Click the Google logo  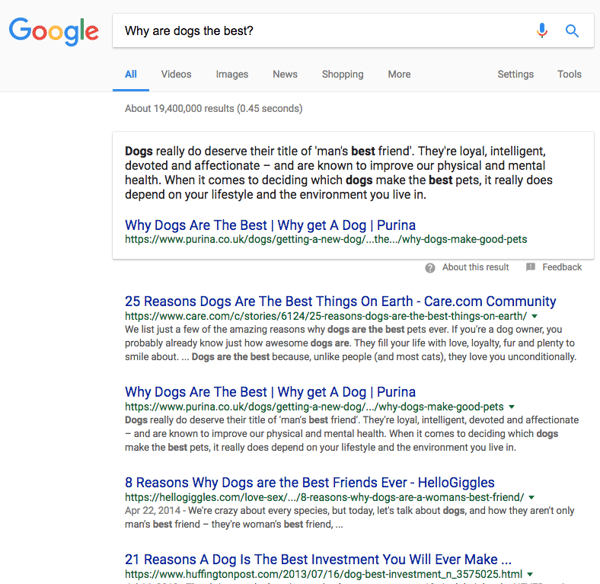[54, 31]
